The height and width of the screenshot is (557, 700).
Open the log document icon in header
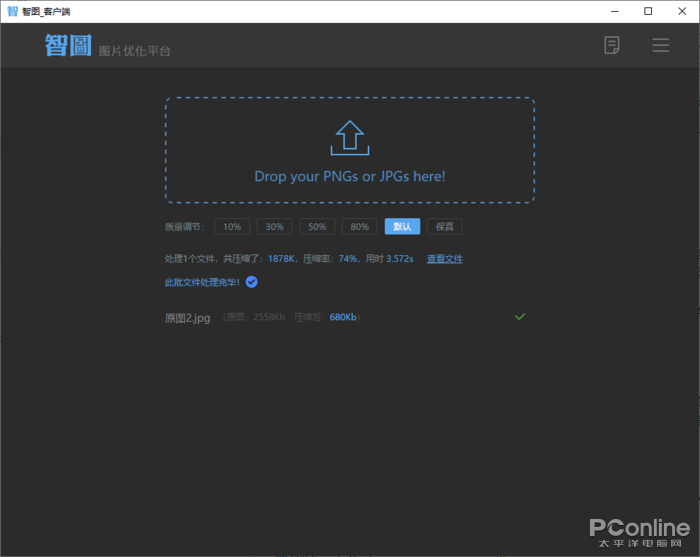[x=612, y=45]
